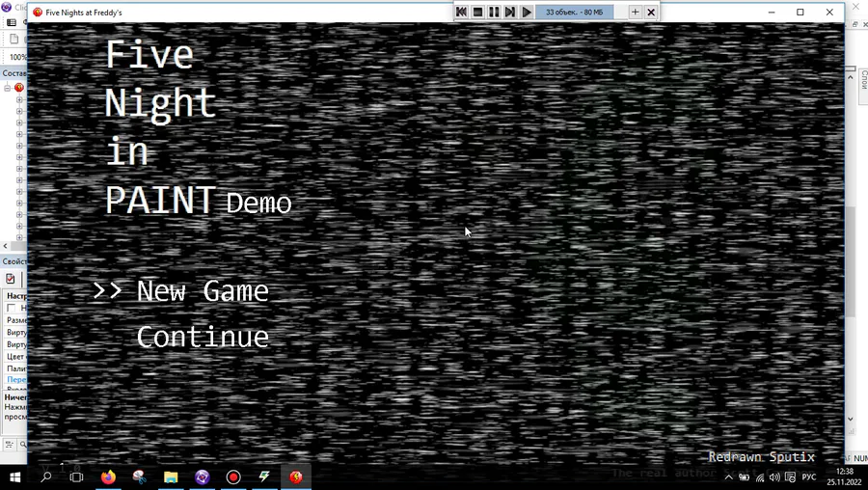Collapse the root application tree node

(x=7, y=88)
